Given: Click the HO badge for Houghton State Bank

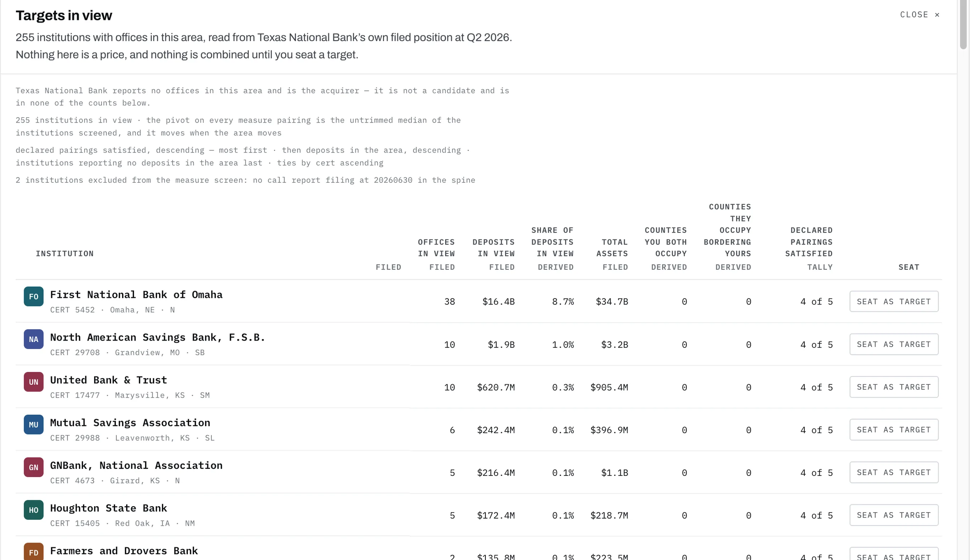Looking at the screenshot, I should [34, 510].
